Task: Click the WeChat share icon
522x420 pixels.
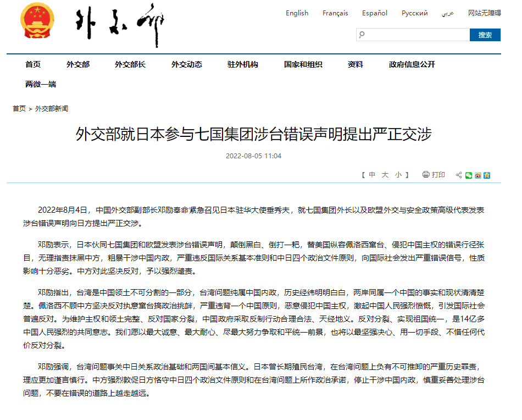Action: coord(468,175)
